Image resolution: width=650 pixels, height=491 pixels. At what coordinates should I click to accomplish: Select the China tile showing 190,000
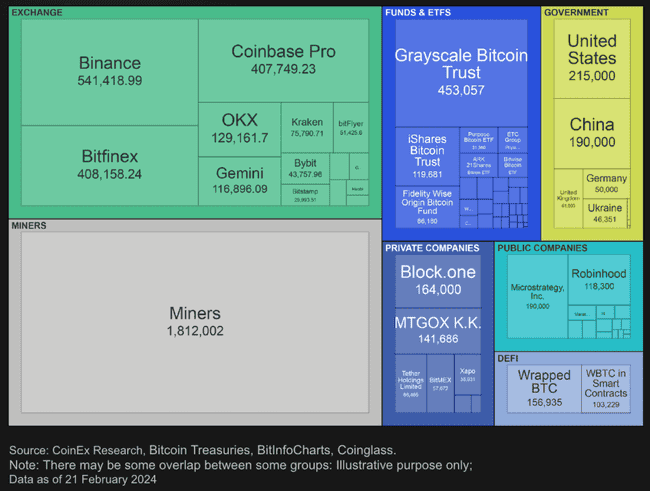coord(592,134)
